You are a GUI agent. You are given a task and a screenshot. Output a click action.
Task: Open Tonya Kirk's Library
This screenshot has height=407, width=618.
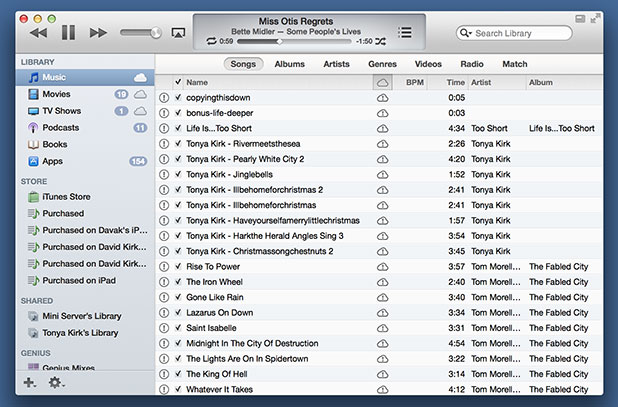tap(85, 333)
